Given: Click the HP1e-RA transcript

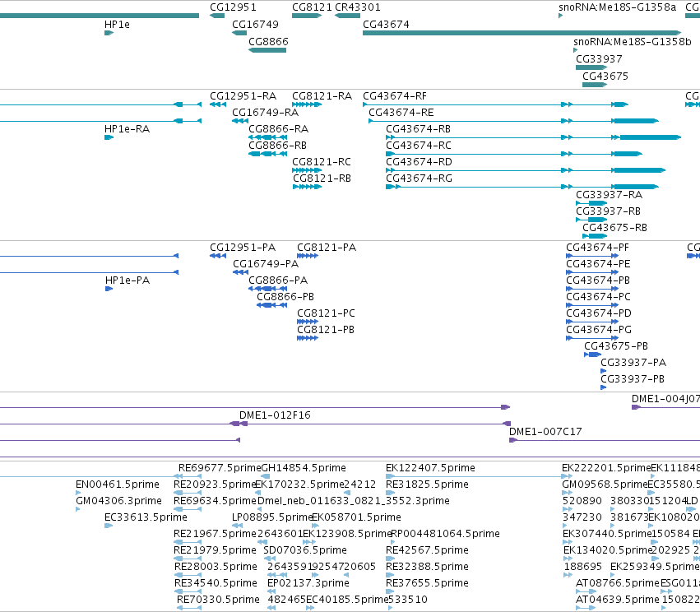Looking at the screenshot, I should [109, 137].
